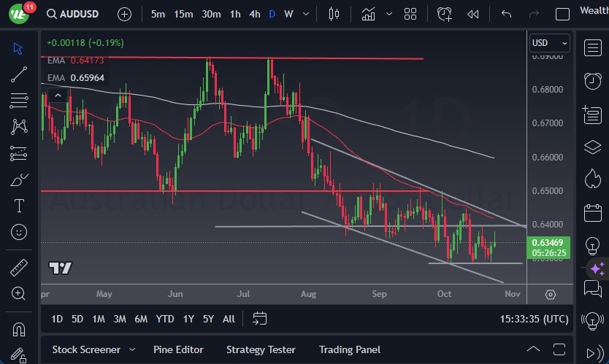Toggle magnet mode for drawings
This screenshot has height=364, width=609.
coord(19,328)
